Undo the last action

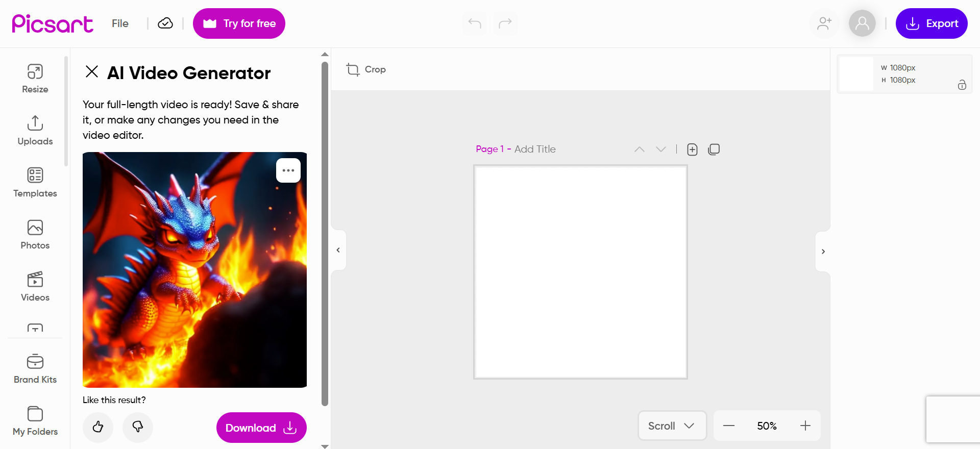coord(475,23)
